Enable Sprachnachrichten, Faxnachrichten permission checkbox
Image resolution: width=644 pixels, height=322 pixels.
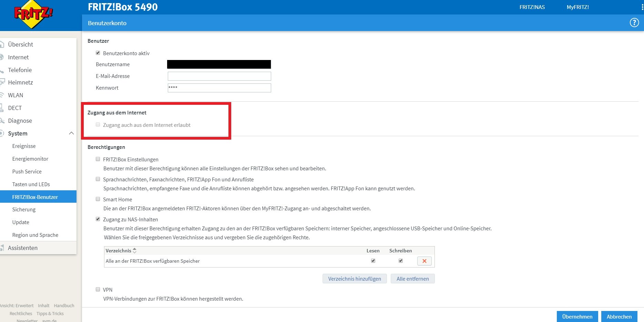[98, 179]
